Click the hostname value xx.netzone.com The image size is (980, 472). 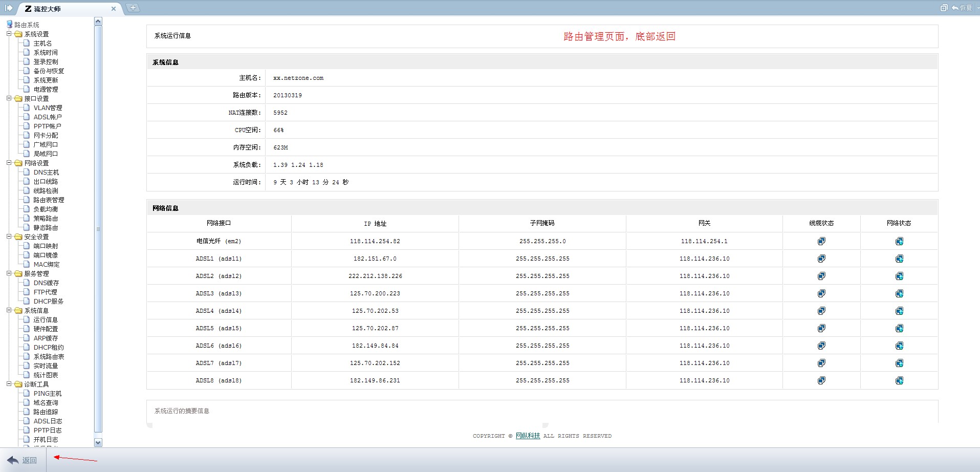pyautogui.click(x=298, y=78)
